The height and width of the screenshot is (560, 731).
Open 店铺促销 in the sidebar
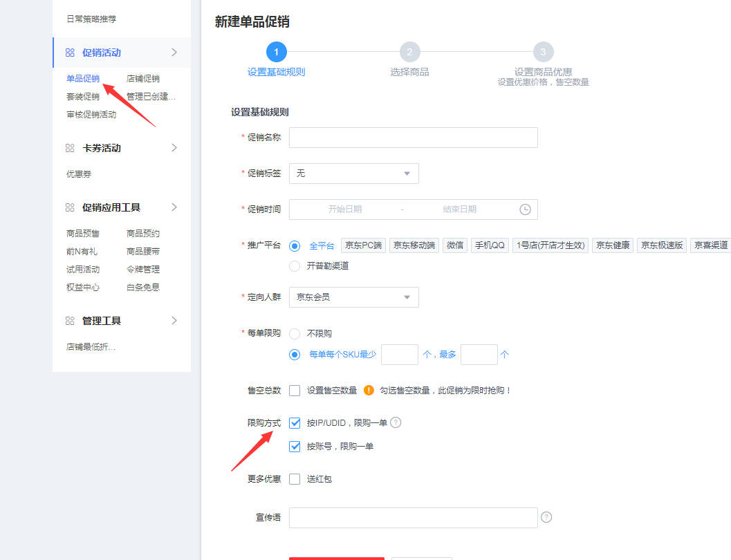(x=142, y=79)
